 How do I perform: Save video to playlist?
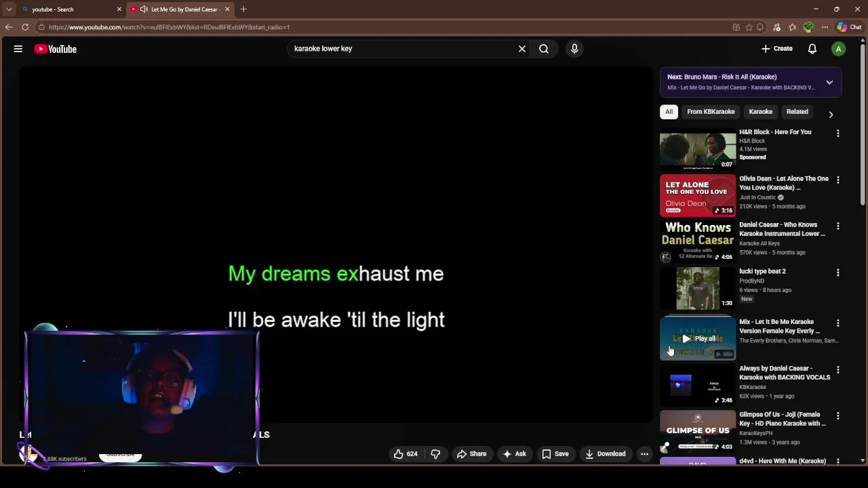coord(555,454)
